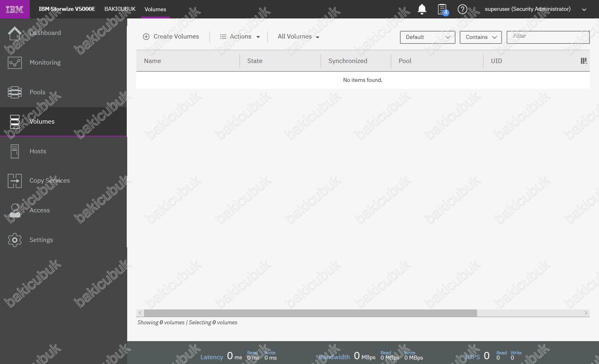The image size is (599, 364).
Task: Click IBM Storwize V5000E title
Action: (67, 9)
